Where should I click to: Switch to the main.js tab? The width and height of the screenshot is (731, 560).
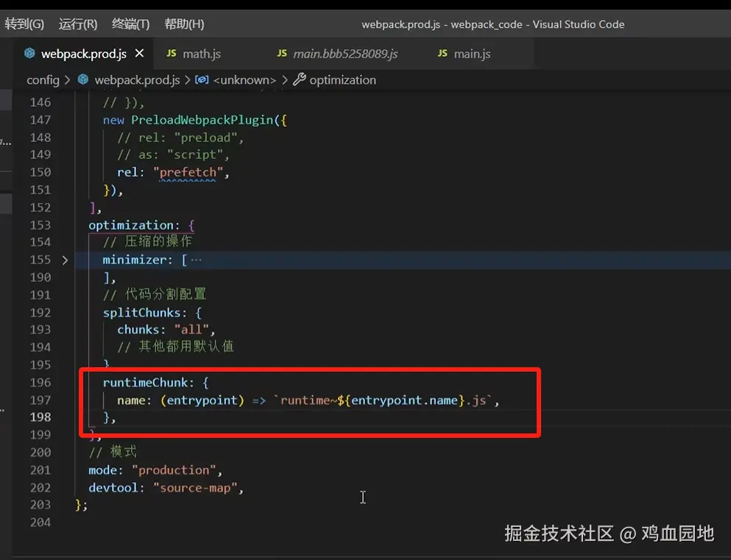(x=472, y=54)
